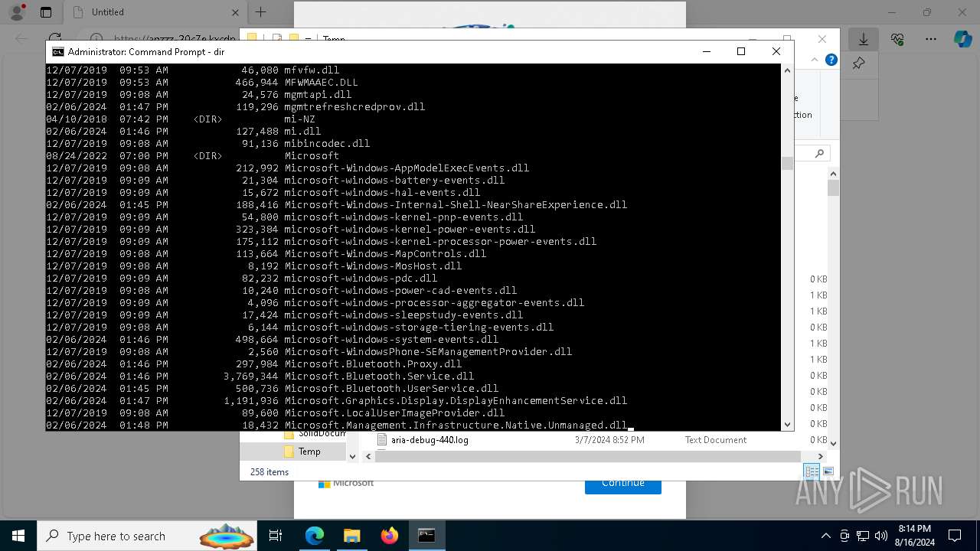980x551 pixels.
Task: Click the pin icon in Edge panel
Action: pos(858,64)
